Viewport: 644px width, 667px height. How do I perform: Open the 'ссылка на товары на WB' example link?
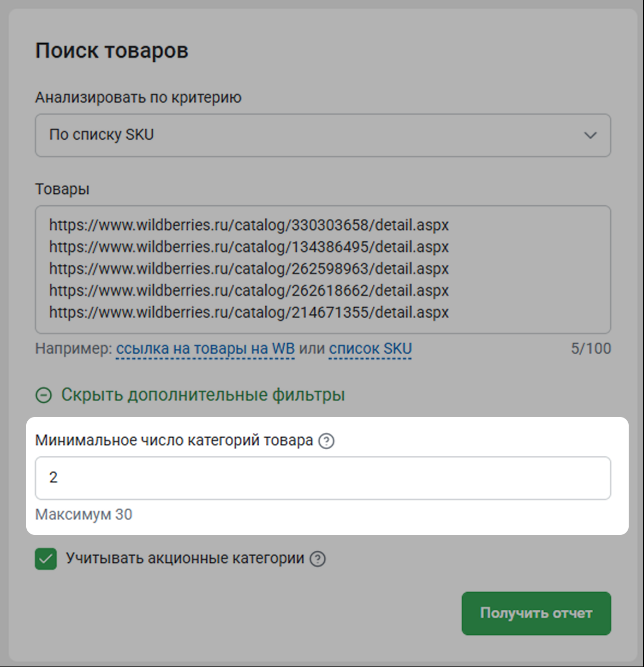205,349
